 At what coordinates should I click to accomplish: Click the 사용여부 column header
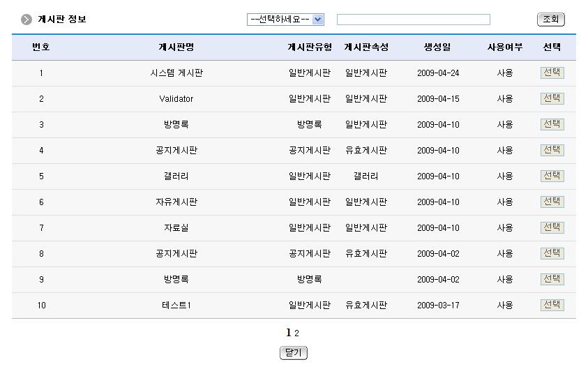tap(504, 47)
